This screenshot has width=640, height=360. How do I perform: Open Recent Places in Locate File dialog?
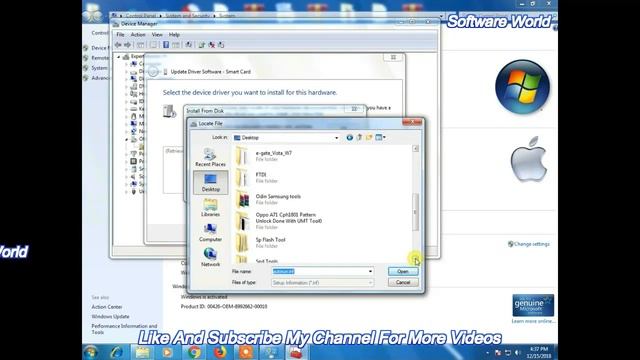(210, 157)
